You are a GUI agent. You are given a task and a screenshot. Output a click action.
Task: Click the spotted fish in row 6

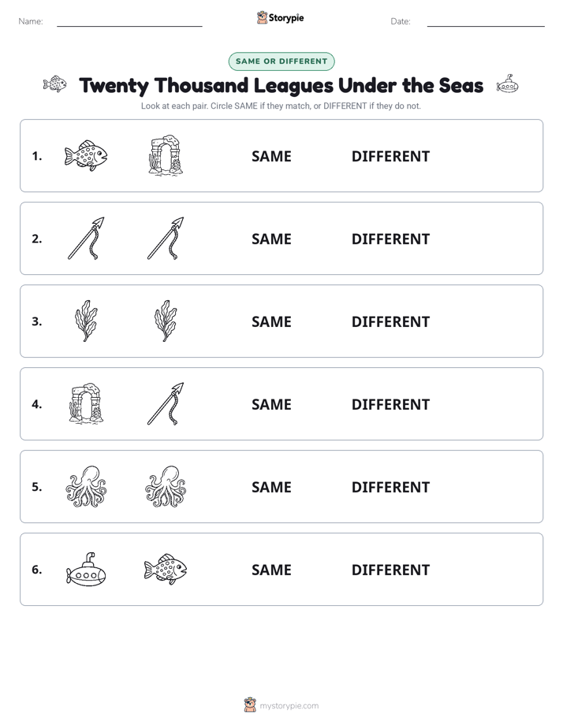(x=166, y=569)
